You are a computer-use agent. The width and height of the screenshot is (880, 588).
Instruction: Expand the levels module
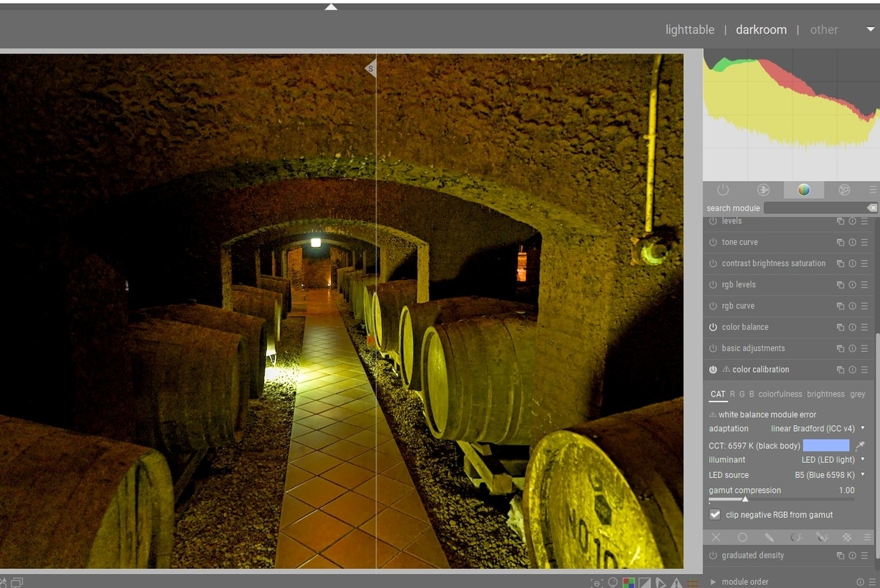(731, 221)
